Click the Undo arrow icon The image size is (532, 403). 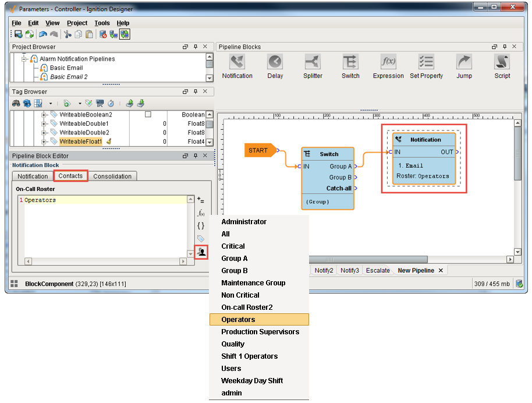(x=43, y=34)
